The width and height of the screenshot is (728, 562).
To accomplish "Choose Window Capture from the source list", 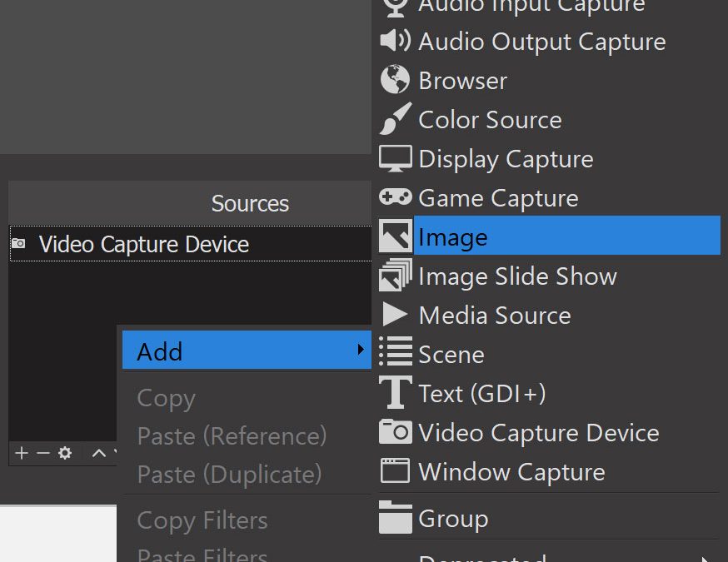I will [511, 472].
